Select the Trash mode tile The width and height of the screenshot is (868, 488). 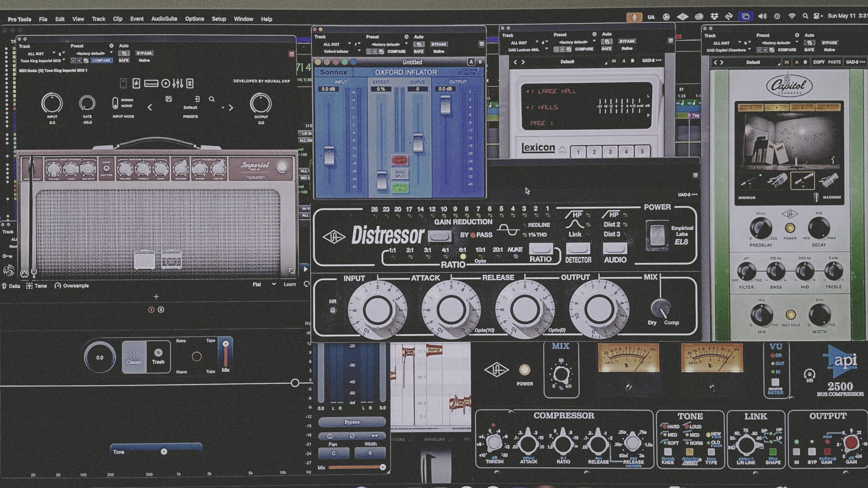[158, 357]
